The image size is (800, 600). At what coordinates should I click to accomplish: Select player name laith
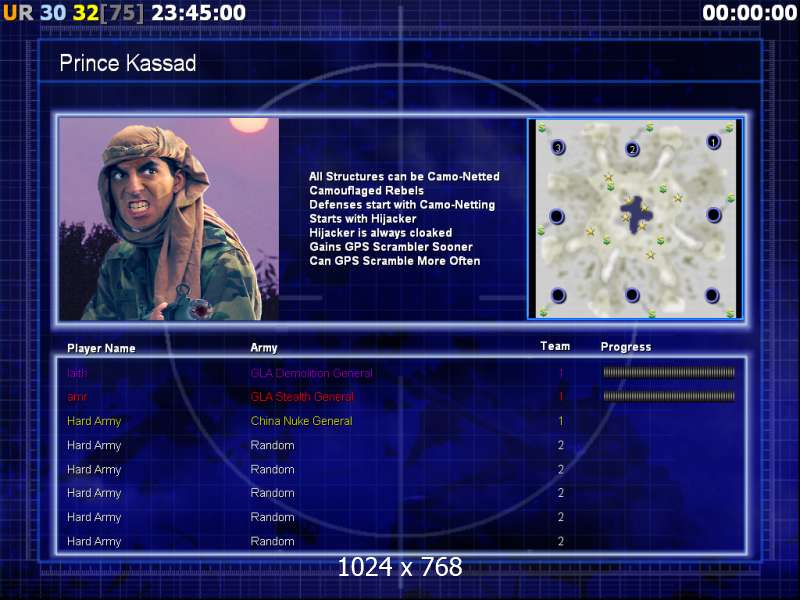(77, 373)
